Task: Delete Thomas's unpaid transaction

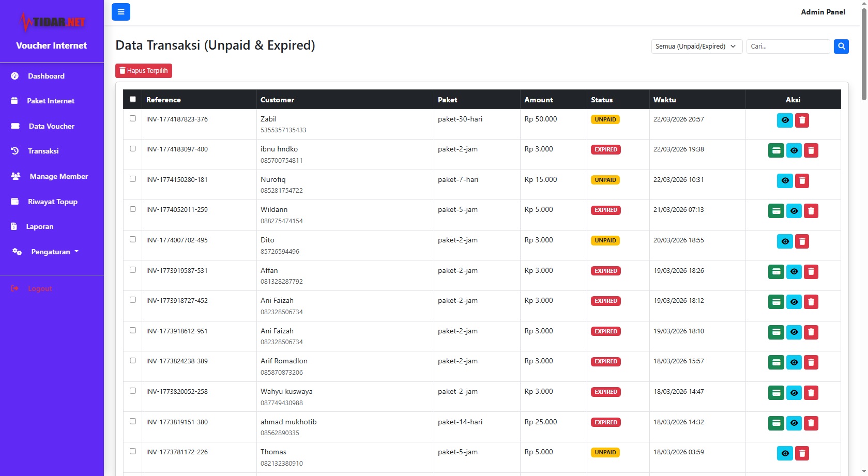Action: pos(802,453)
